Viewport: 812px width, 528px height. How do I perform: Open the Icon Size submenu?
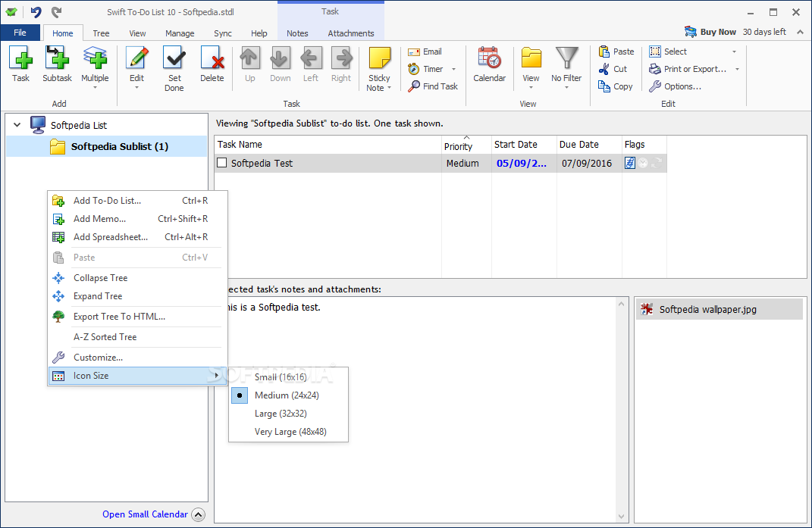point(137,376)
